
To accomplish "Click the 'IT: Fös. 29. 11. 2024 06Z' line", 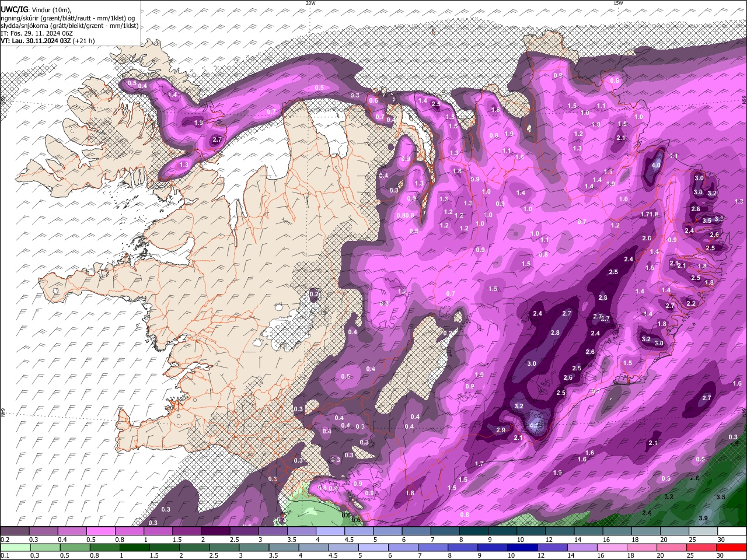I will pos(37,33).
